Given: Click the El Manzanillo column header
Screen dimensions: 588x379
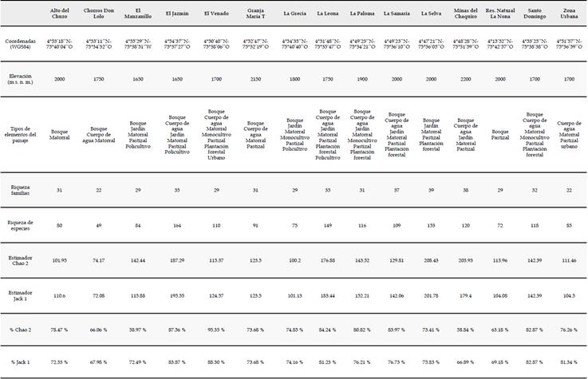Looking at the screenshot, I should coord(139,14).
